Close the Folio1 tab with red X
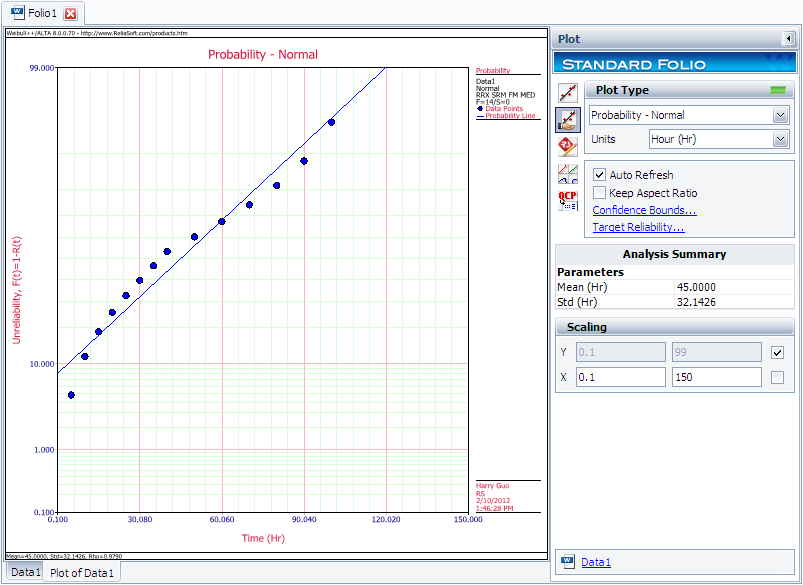Viewport: 803px width, 585px height. [70, 14]
